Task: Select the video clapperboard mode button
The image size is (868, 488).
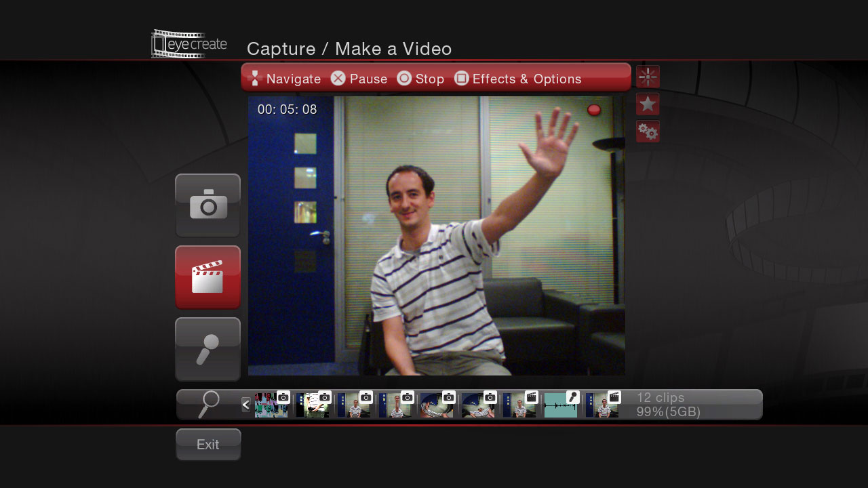Action: (x=208, y=277)
